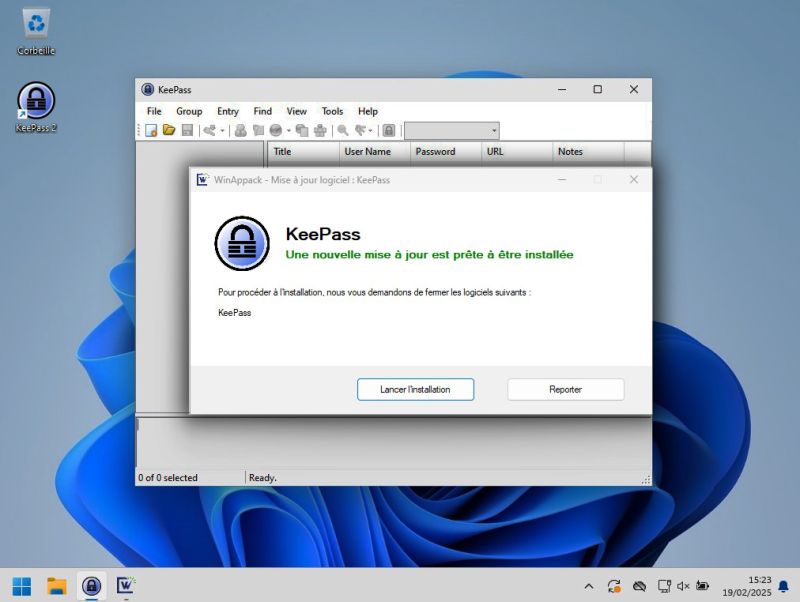The width and height of the screenshot is (800, 602).
Task: Click the Save Database disk icon
Action: (187, 130)
